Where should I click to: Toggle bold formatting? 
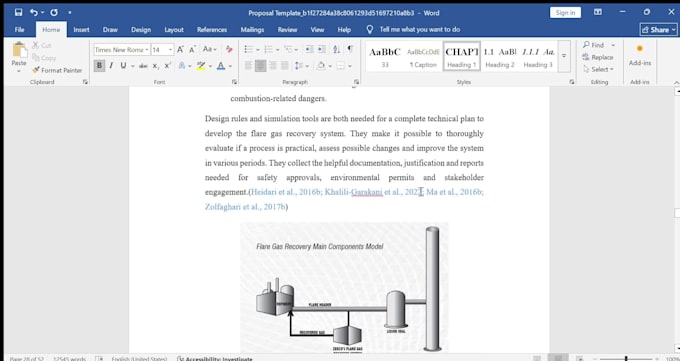click(x=99, y=66)
